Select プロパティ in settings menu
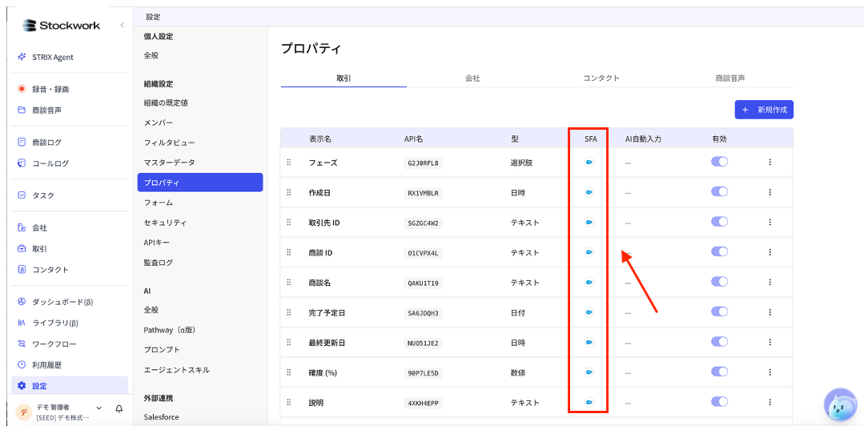This screenshot has height=426, width=868. [200, 183]
